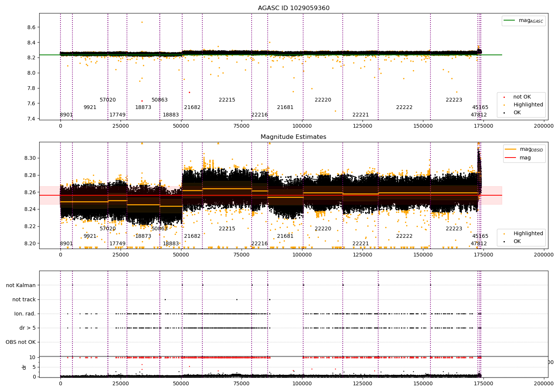Click obsid label 9921 in Magnitude Estimates plot

point(90,236)
